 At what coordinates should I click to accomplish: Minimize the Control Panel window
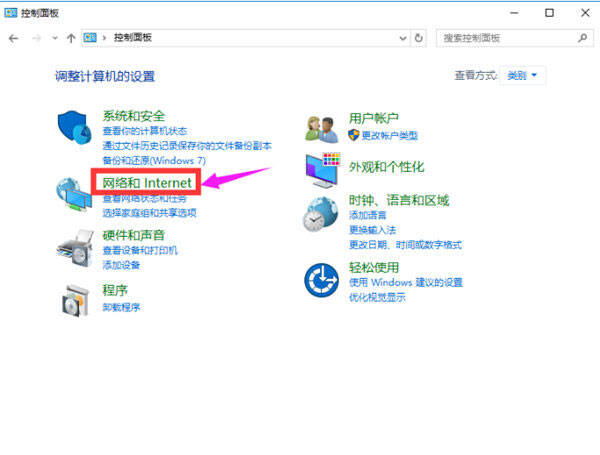(514, 13)
